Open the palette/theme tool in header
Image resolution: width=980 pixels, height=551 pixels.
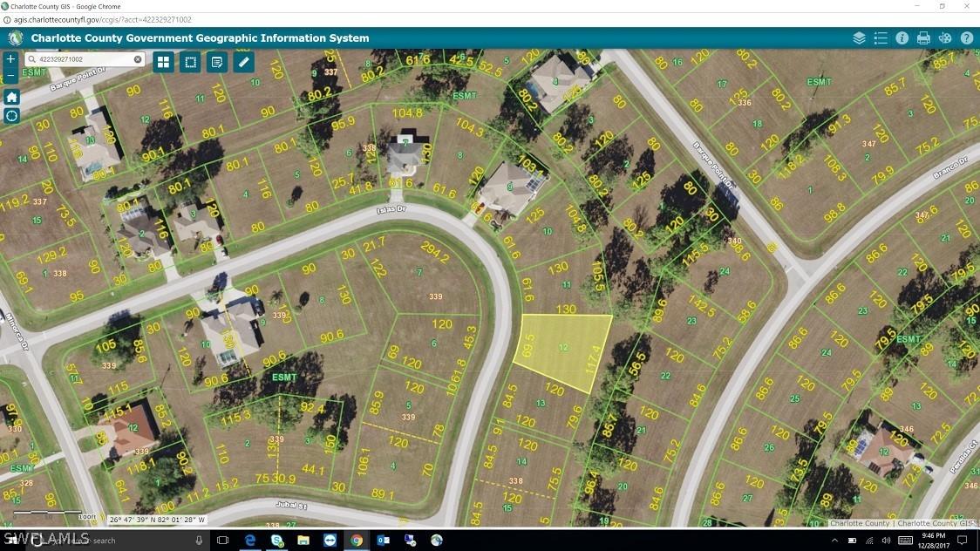945,38
